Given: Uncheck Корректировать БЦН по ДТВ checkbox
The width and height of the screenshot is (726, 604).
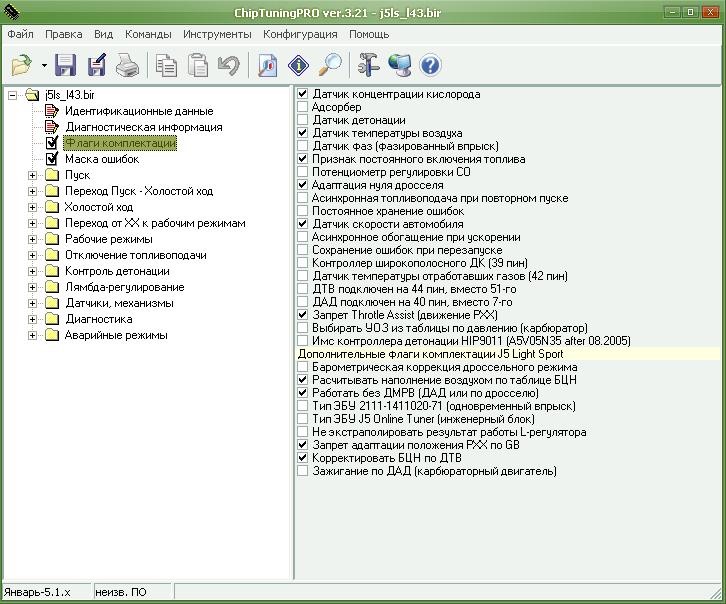Looking at the screenshot, I should point(303,458).
